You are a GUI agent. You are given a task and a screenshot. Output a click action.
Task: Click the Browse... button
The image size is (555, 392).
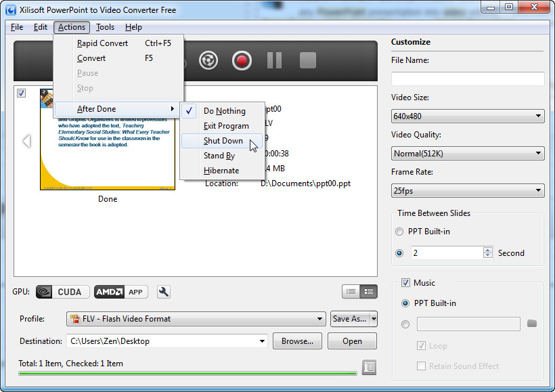click(x=297, y=341)
